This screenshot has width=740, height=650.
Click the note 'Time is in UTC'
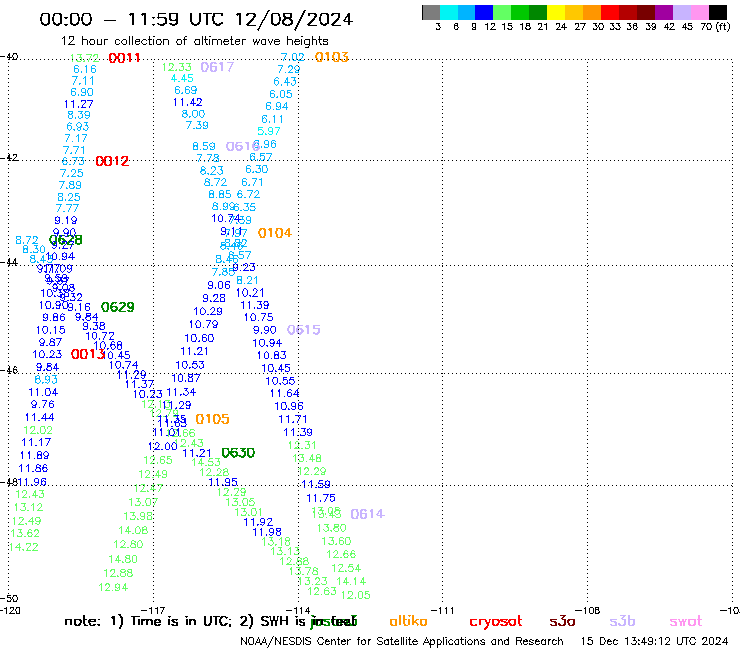(x=181, y=621)
